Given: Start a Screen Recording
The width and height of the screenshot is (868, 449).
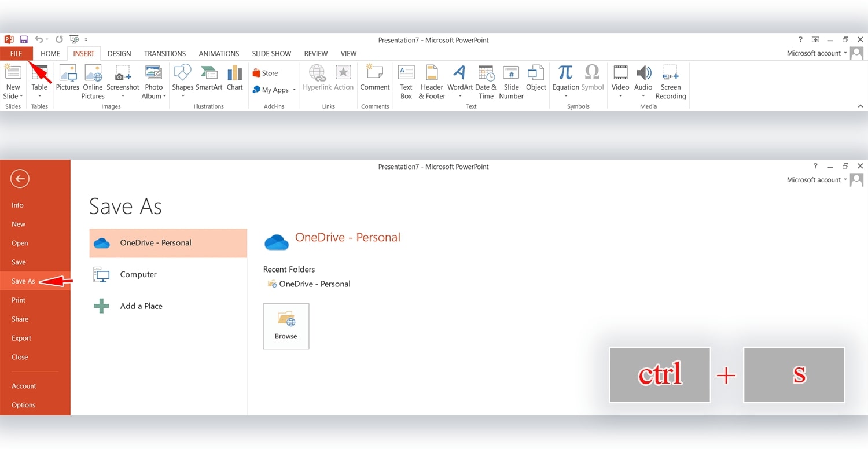Looking at the screenshot, I should click(671, 82).
